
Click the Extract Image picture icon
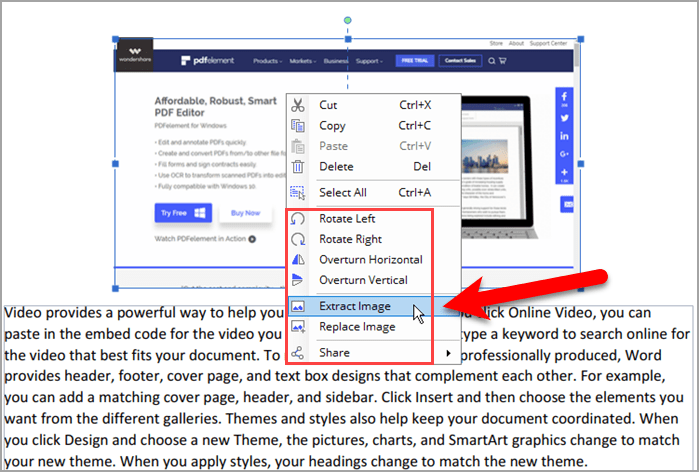(298, 306)
